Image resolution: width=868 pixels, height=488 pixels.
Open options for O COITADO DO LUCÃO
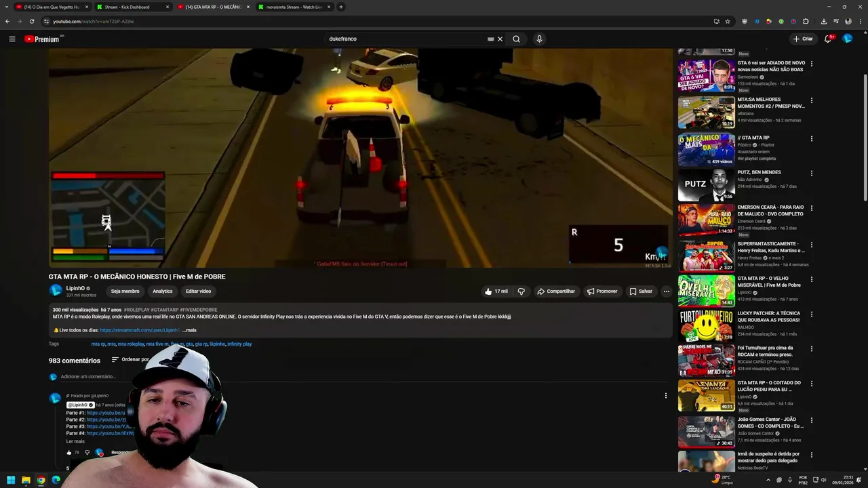(812, 384)
